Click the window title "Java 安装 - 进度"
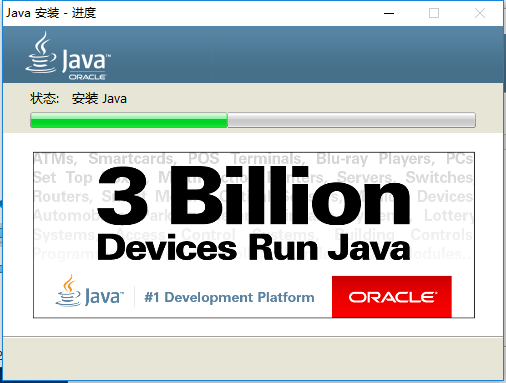506x383 pixels. [51, 13]
